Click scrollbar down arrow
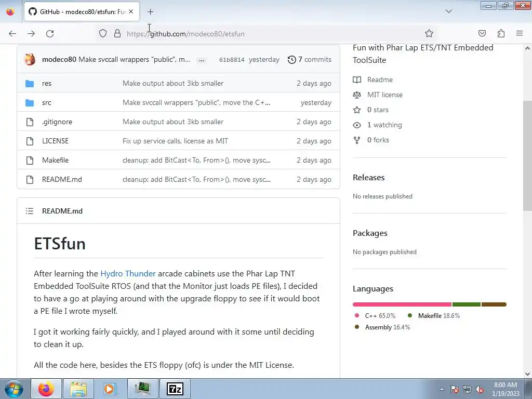Viewport: 532px width, 399px height. click(527, 374)
